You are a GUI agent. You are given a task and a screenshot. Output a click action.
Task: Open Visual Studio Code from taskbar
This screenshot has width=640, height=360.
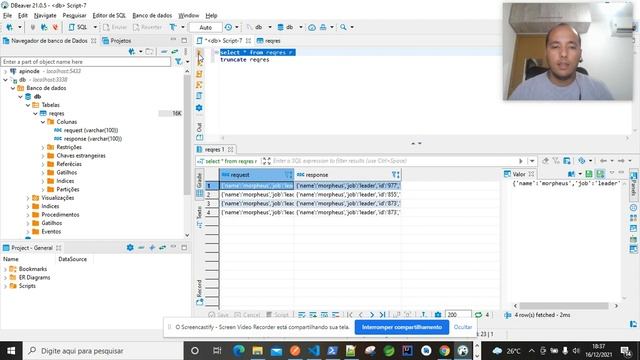tap(313, 351)
